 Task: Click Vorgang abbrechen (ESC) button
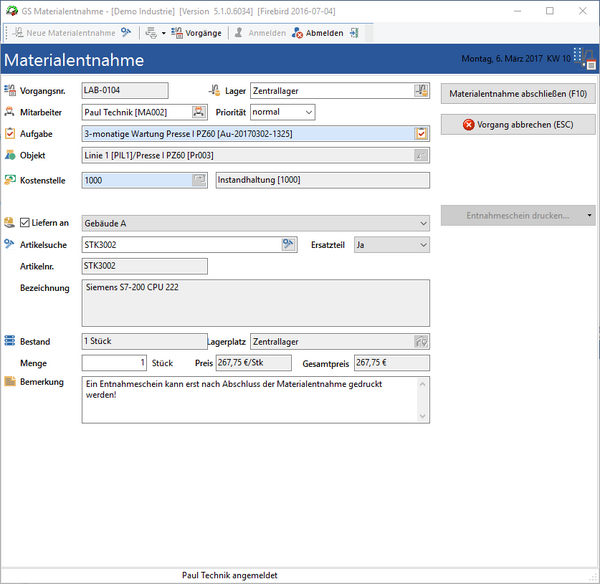click(517, 124)
